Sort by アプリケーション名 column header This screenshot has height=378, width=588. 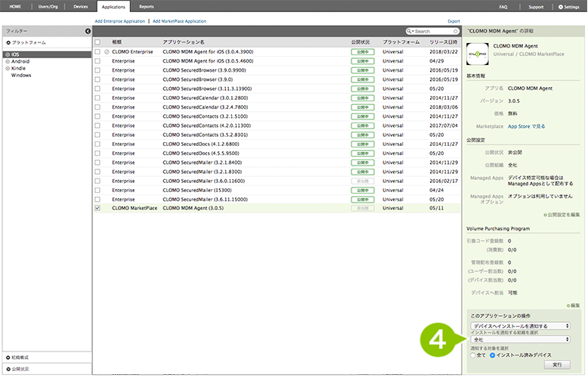184,42
